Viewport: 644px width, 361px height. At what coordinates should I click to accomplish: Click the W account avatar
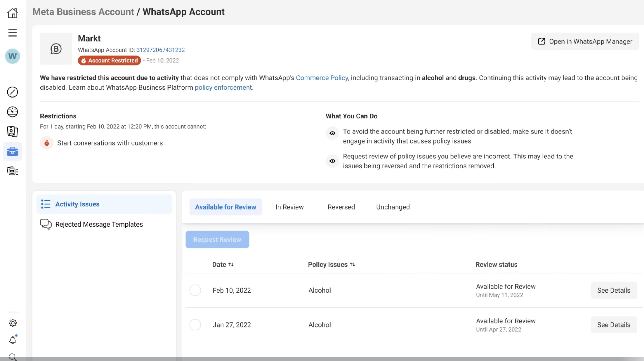[x=13, y=56]
